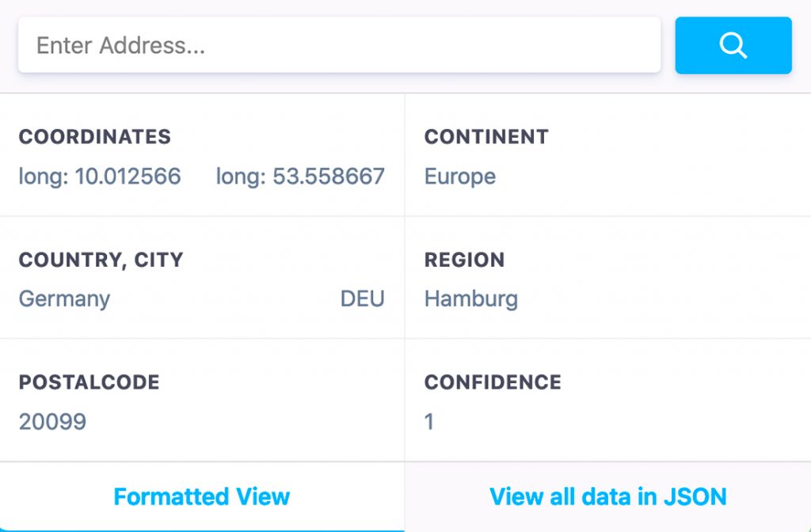Click the COORDINATES heading
The image size is (811, 532).
tap(95, 136)
